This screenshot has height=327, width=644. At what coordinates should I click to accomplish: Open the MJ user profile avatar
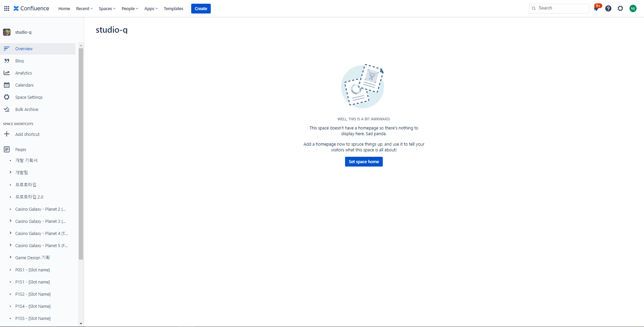pos(633,8)
